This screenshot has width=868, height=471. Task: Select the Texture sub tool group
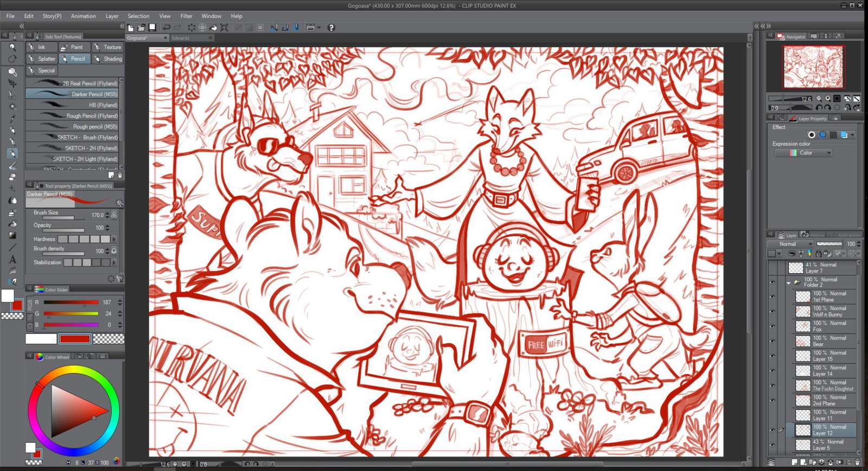107,47
